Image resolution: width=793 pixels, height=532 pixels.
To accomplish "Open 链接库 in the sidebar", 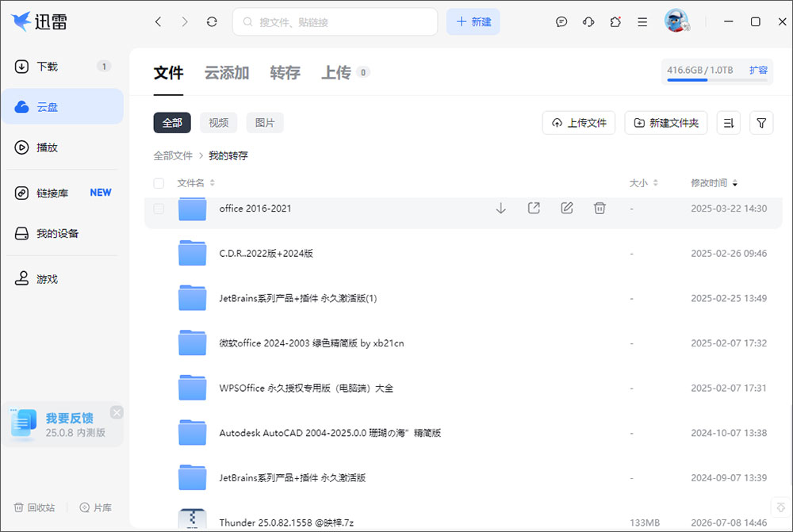I will click(62, 193).
